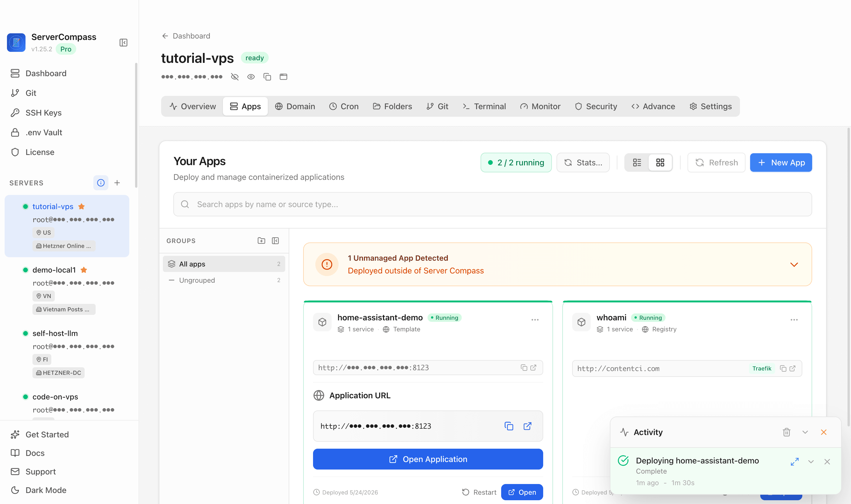This screenshot has height=504, width=851.
Task: Toggle Dark Mode in the sidebar
Action: pos(39,490)
